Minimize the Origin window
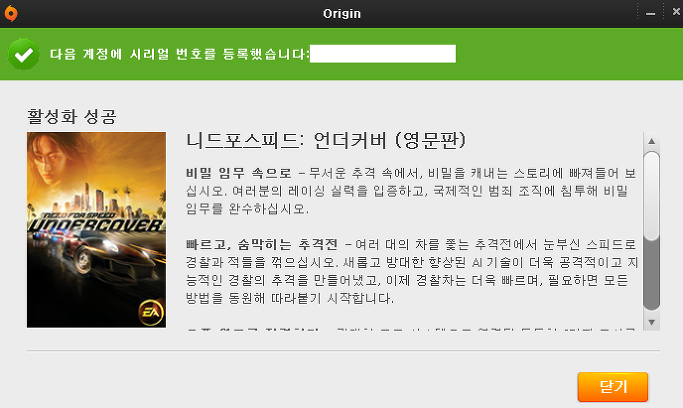683x408 pixels. (650, 14)
